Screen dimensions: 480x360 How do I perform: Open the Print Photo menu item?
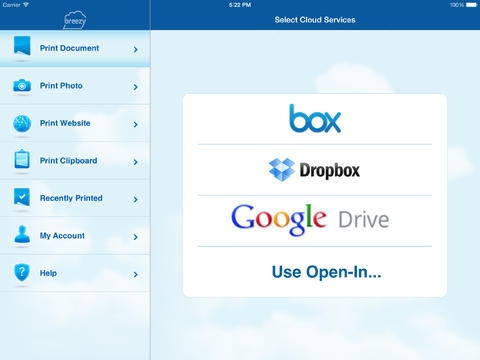point(75,86)
